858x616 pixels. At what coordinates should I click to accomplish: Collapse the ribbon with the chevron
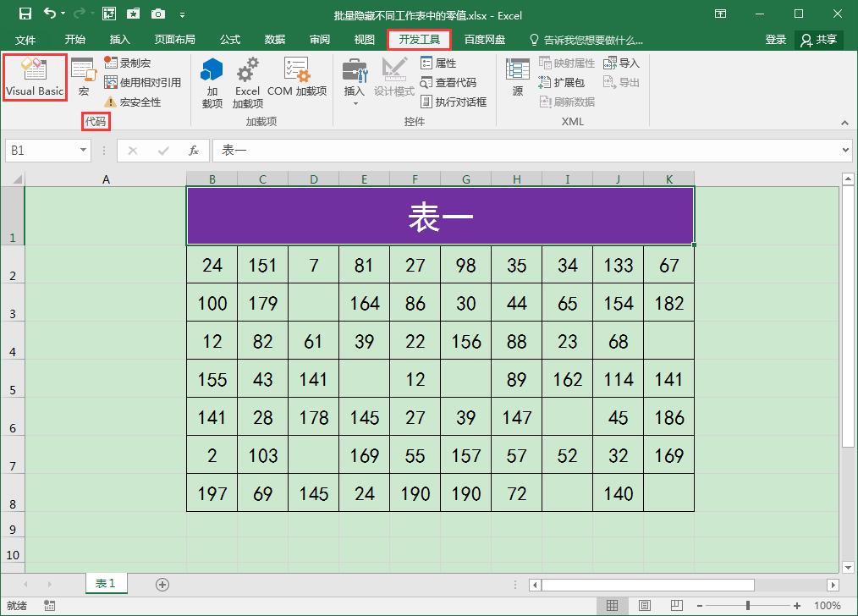[844, 122]
